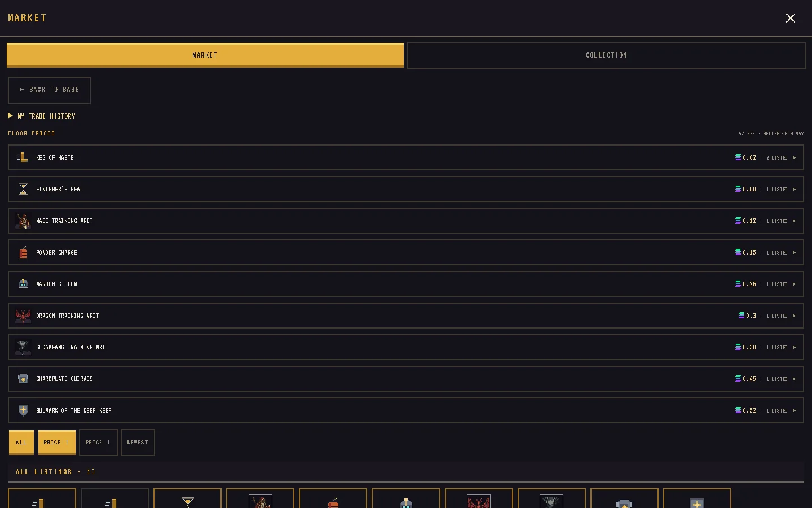Click the Bulwark of the Deep Keep shield icon
Screen dimensions: 812x508
coord(23,410)
